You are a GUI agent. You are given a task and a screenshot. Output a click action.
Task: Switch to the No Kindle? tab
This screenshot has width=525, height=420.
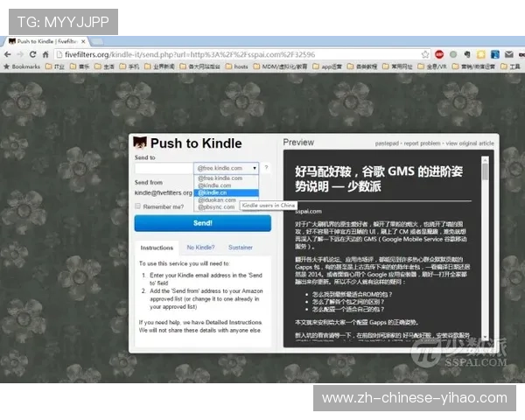(x=200, y=248)
